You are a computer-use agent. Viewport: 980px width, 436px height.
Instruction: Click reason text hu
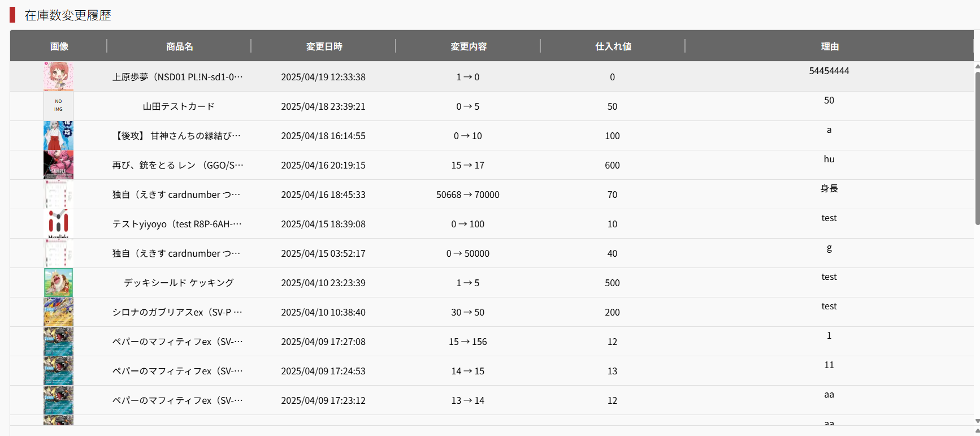pyautogui.click(x=829, y=159)
